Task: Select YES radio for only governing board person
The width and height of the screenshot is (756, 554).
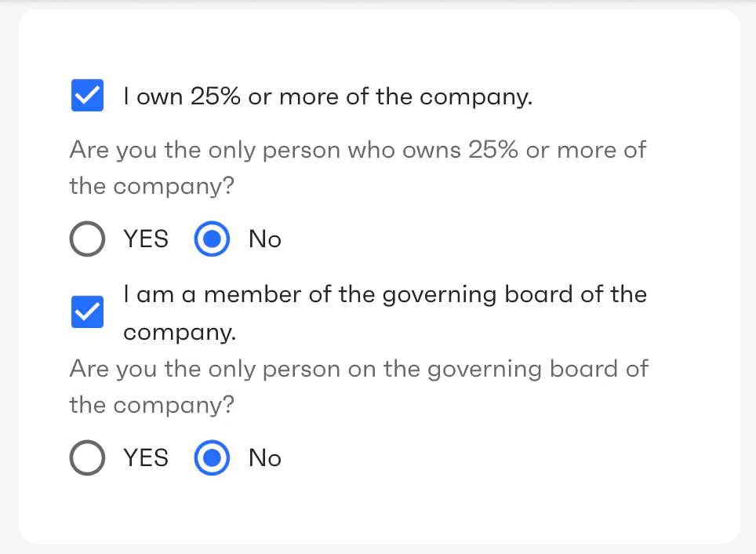Action: [x=87, y=458]
